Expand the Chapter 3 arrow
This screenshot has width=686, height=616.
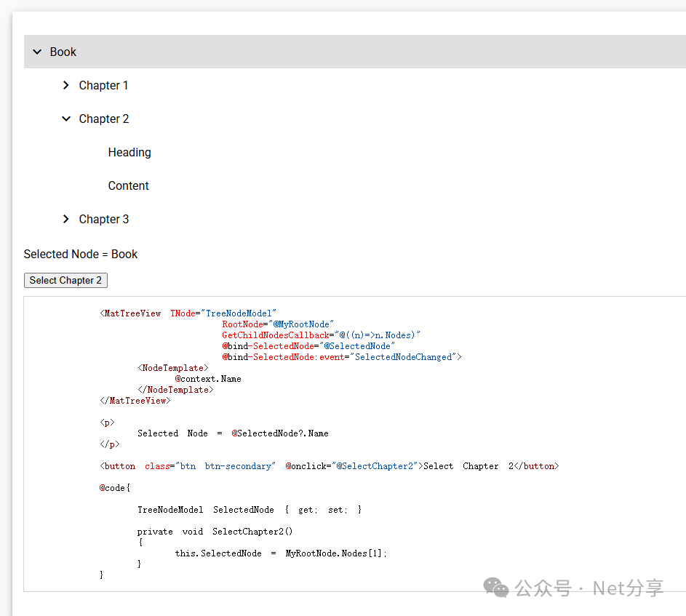[66, 219]
